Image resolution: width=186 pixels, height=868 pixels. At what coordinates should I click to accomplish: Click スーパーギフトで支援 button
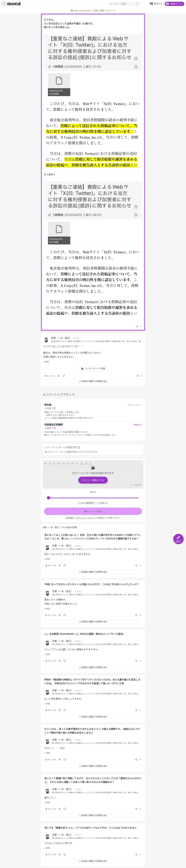(x=93, y=369)
